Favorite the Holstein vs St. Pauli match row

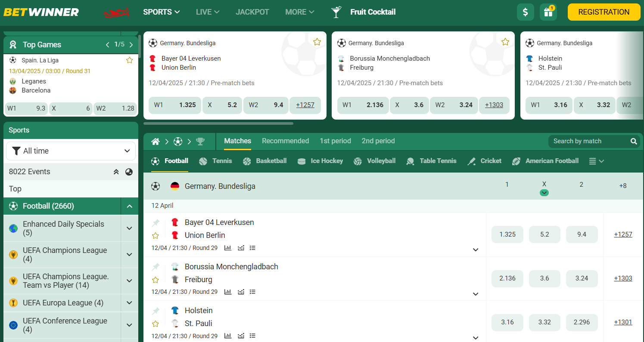(x=156, y=324)
